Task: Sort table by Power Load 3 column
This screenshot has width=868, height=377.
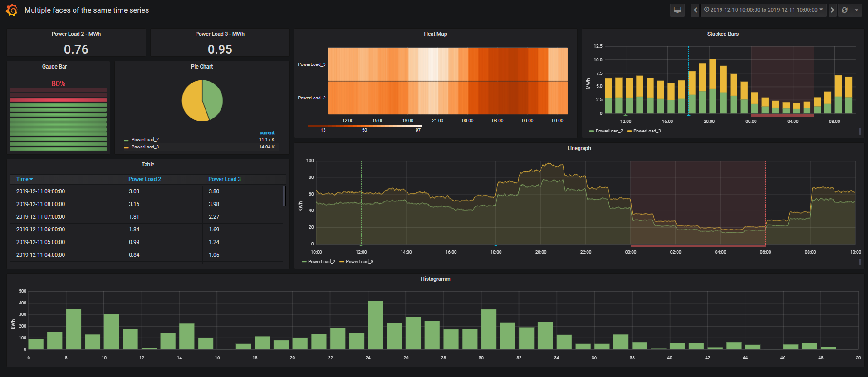Action: (x=224, y=179)
